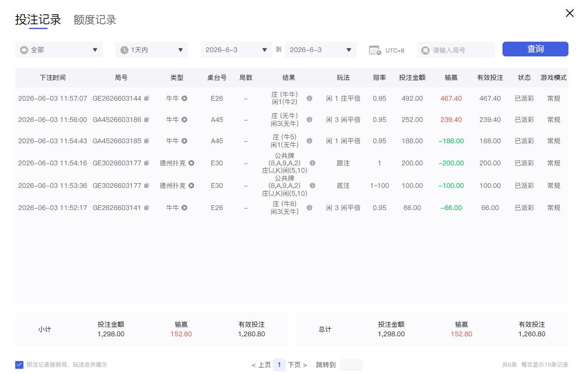Screen dimensions: 588x374
Task: Click subtotal 小计 win value 152.80
Action: click(181, 334)
